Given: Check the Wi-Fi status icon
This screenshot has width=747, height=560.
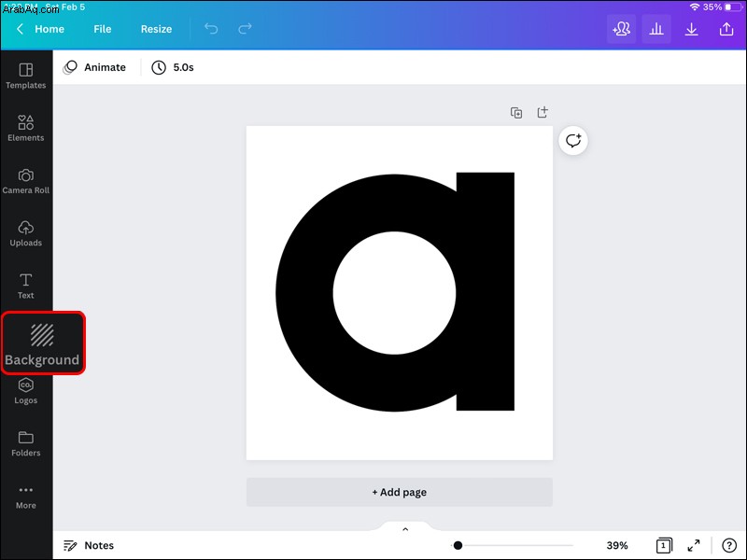Looking at the screenshot, I should pyautogui.click(x=695, y=7).
